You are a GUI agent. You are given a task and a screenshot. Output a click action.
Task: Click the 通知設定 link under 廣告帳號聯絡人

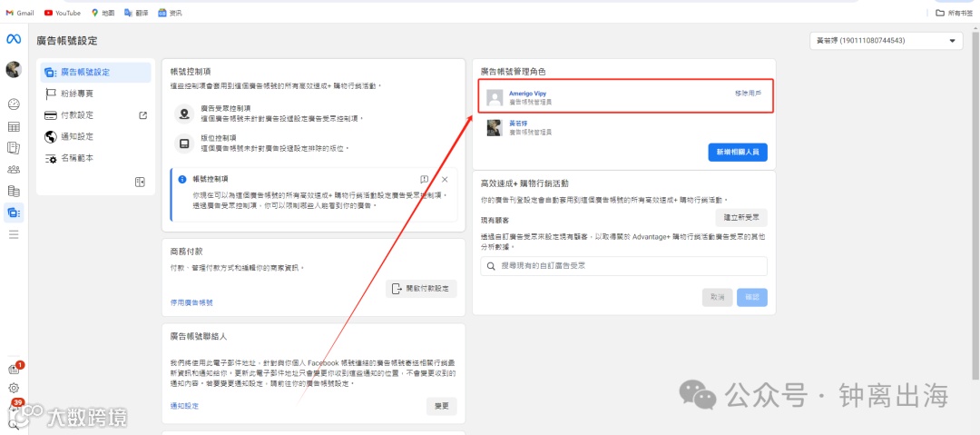184,406
